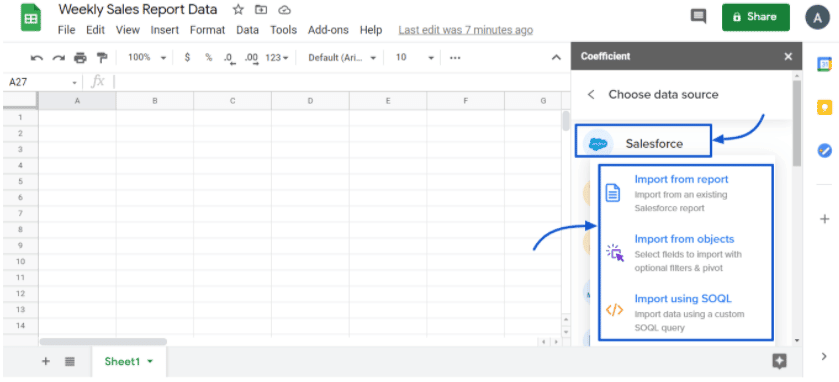Open the View menu
Image resolution: width=839 pixels, height=382 pixels.
127,30
